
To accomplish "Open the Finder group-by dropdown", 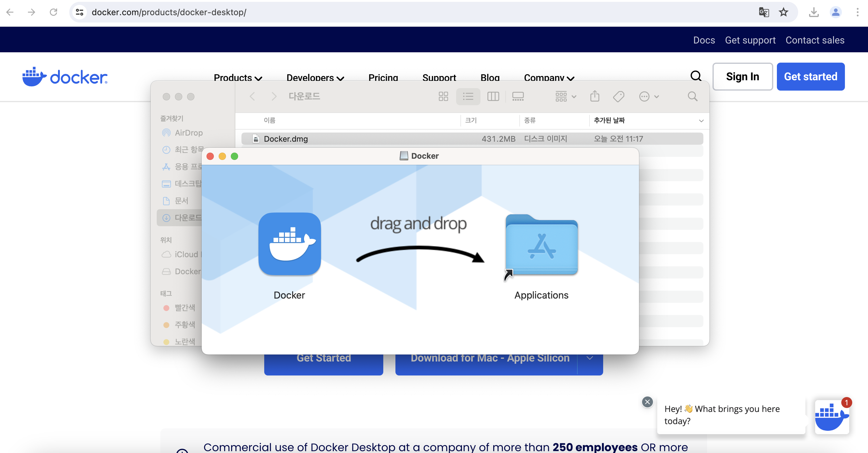I will [x=566, y=96].
